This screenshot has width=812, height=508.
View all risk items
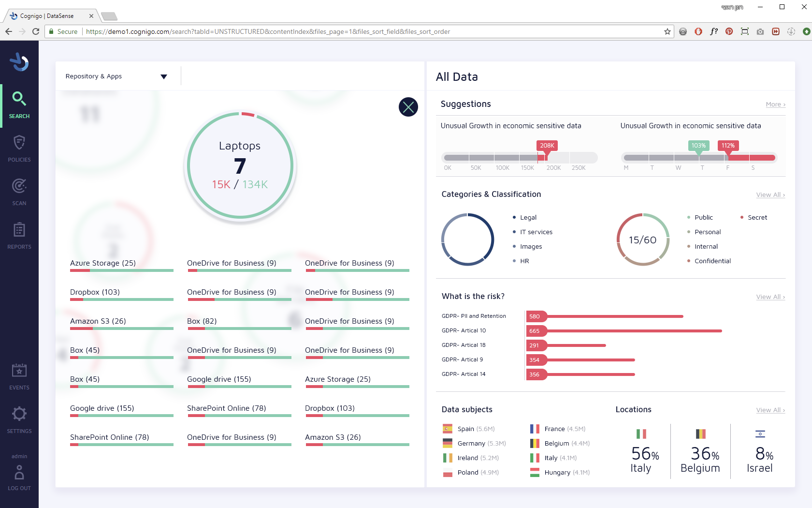(x=770, y=297)
